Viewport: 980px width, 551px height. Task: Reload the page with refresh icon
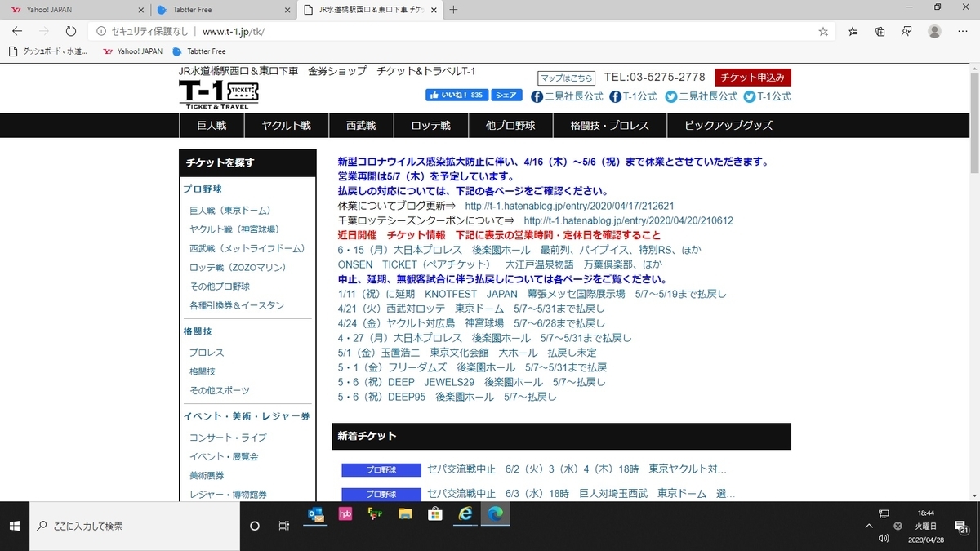[x=72, y=30]
